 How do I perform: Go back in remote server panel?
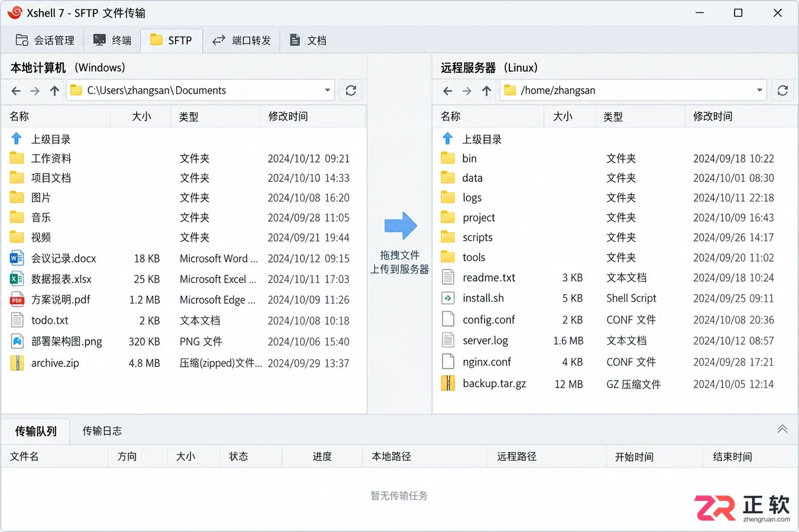tap(447, 91)
